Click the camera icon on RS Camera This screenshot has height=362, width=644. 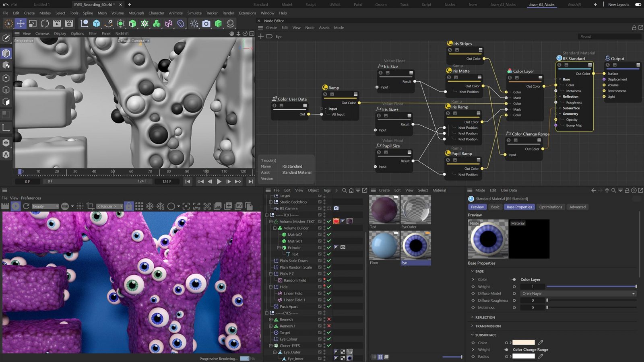click(x=336, y=208)
